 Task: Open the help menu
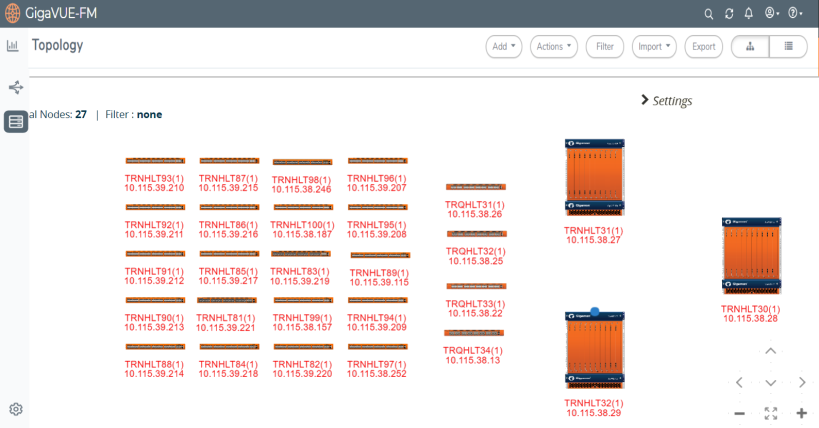pos(797,13)
